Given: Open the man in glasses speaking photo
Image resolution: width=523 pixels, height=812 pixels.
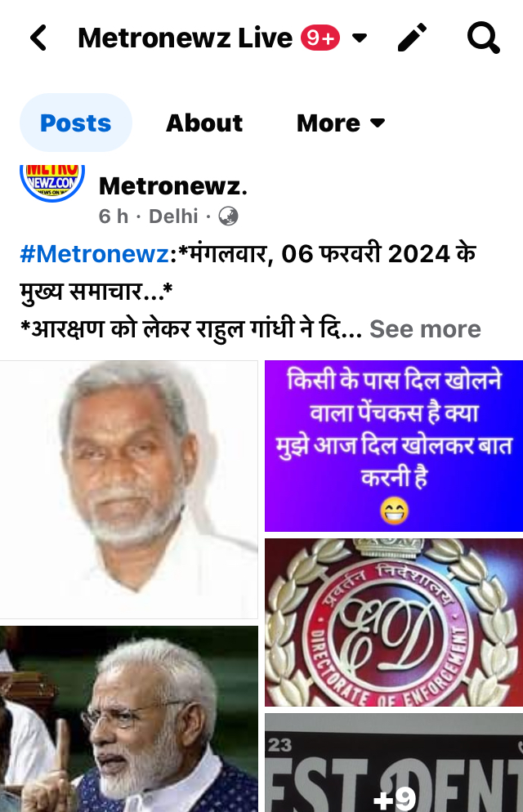Looking at the screenshot, I should 128,719.
